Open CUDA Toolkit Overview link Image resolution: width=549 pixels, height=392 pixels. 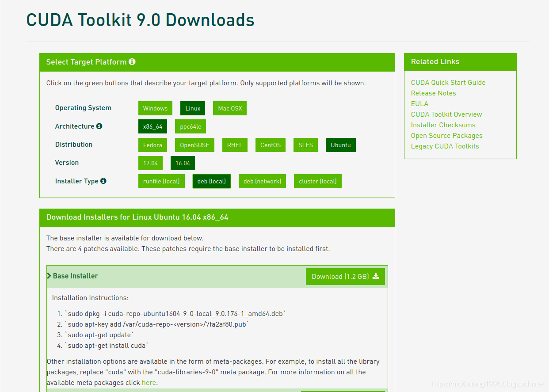(x=446, y=114)
